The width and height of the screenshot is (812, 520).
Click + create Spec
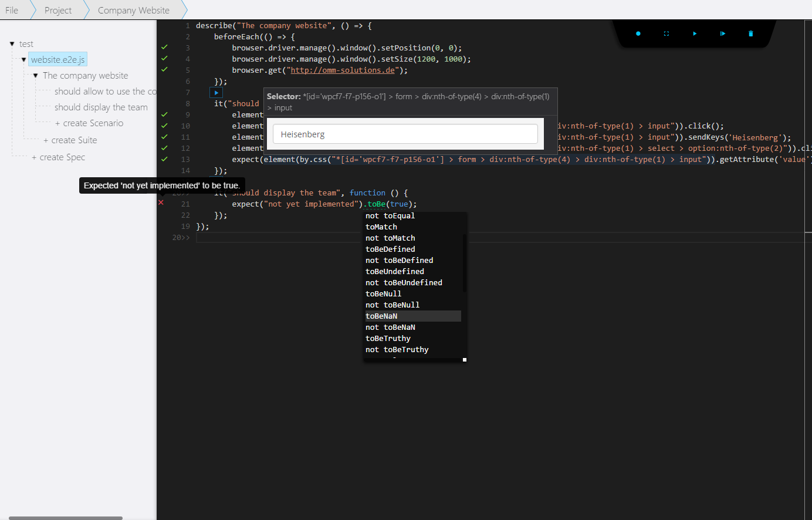point(59,157)
